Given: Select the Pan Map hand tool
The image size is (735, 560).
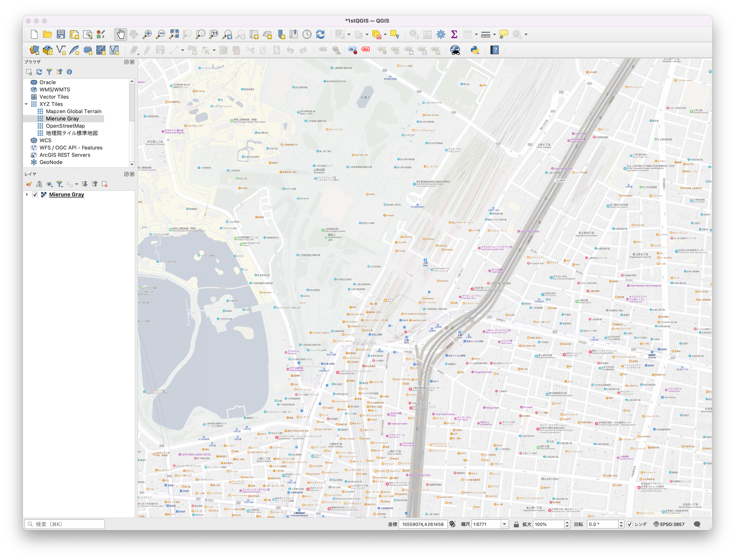Looking at the screenshot, I should click(x=121, y=34).
